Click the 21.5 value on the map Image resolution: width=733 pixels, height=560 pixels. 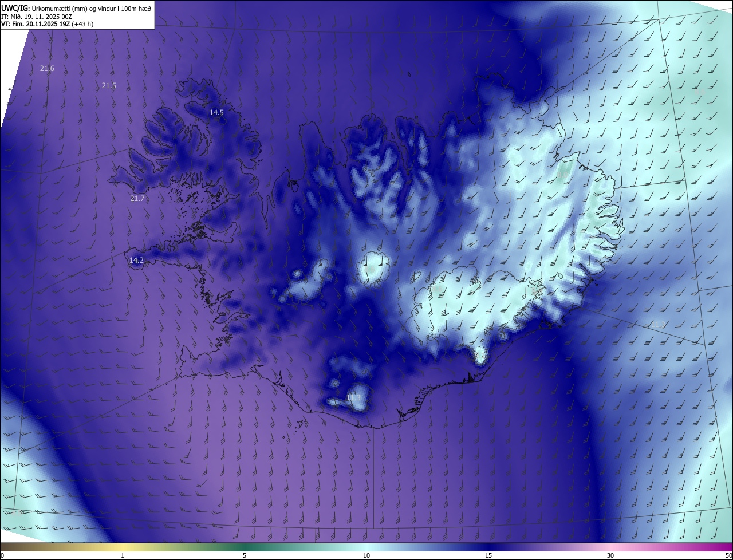pos(109,86)
